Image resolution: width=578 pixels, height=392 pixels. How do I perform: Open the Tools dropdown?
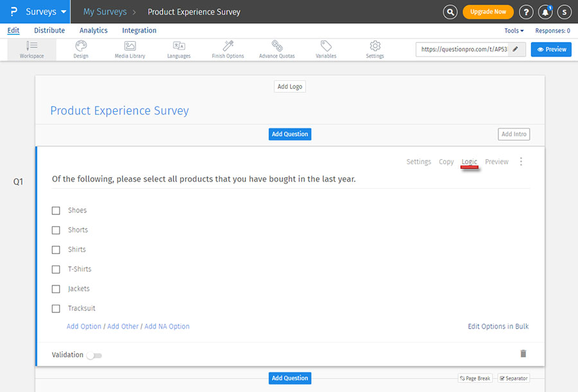(512, 30)
